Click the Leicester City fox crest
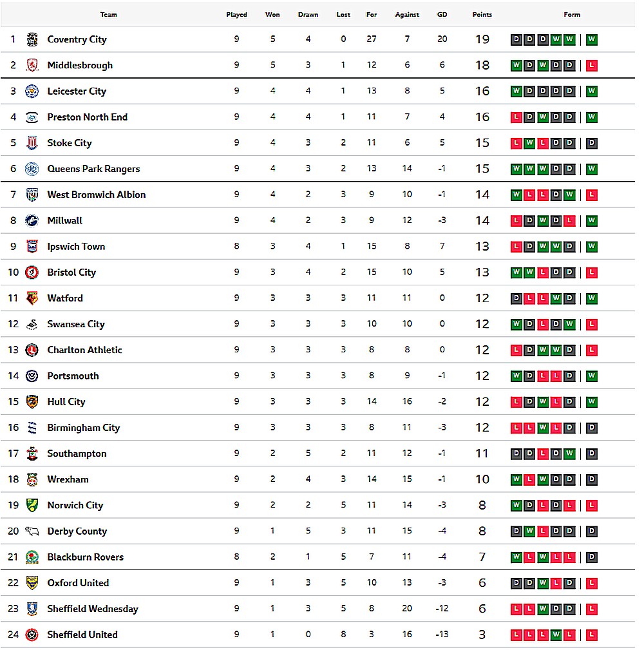644x650 pixels. [x=32, y=91]
